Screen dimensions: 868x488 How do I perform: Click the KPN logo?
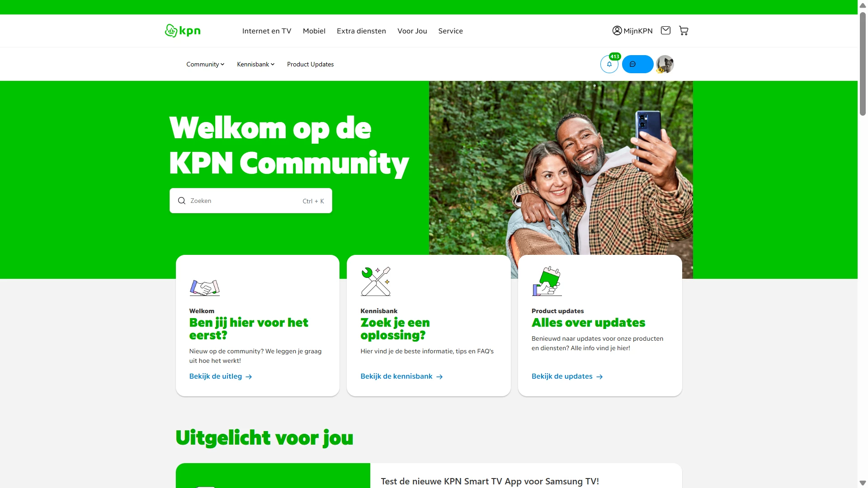pyautogui.click(x=183, y=31)
